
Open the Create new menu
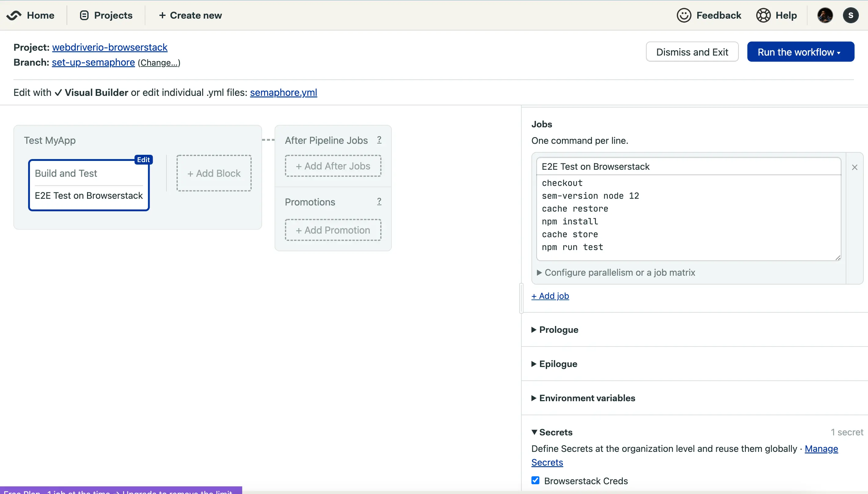pos(190,15)
